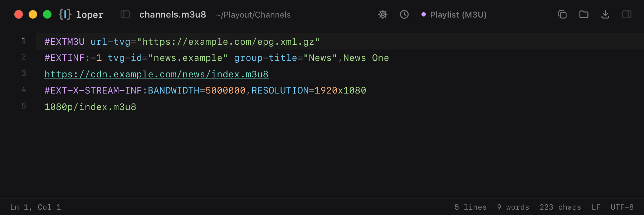Click the 5 lines status entry
Viewport: 644px width, 215px height.
470,207
